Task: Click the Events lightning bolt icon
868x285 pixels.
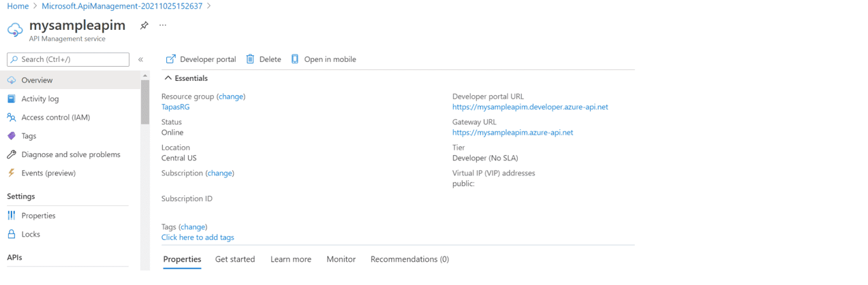Action: 12,173
